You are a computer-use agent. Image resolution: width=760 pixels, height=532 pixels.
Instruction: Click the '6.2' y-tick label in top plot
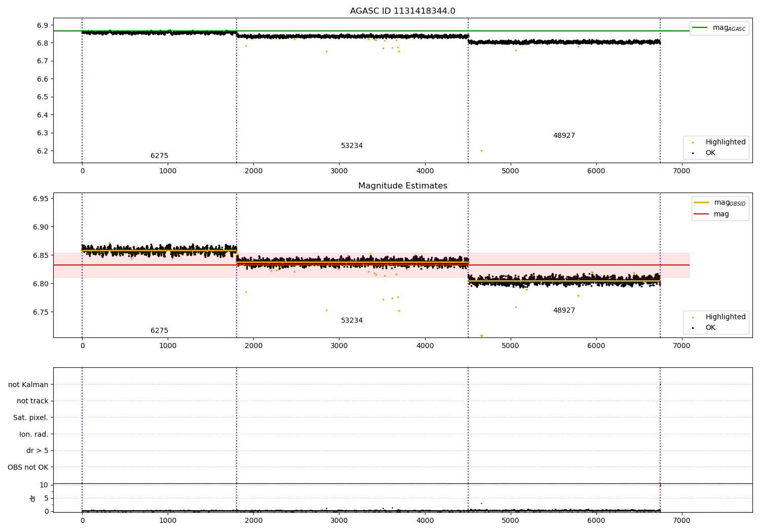click(x=43, y=151)
